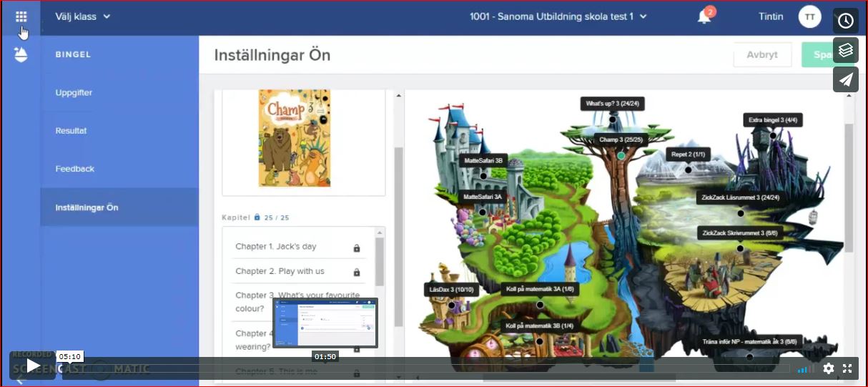Viewport: 868px width, 387px height.
Task: Click the Extra bingel 3 (4/4) label
Action: pos(773,119)
